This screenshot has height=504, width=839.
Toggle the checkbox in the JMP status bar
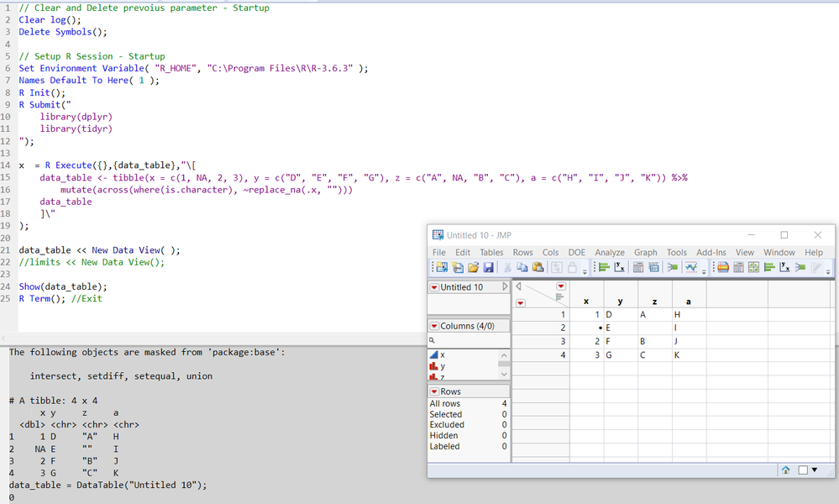(801, 470)
